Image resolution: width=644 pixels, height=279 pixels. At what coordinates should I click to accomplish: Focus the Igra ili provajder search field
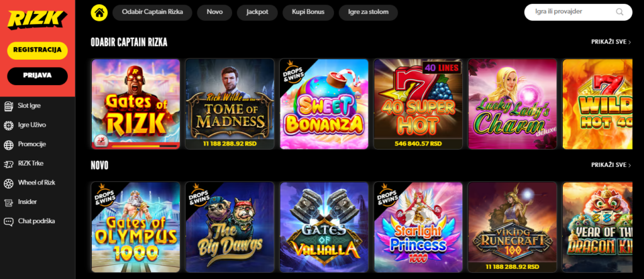tap(579, 13)
